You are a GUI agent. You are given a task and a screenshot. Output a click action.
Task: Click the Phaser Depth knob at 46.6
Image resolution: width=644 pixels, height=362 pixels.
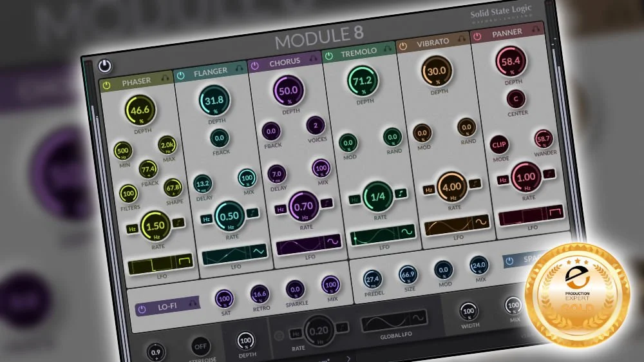(x=140, y=110)
